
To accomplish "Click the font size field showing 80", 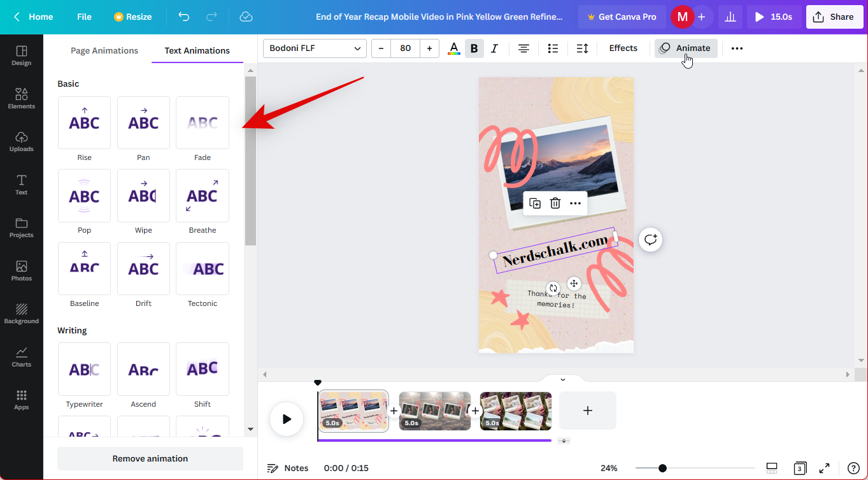I will 406,48.
